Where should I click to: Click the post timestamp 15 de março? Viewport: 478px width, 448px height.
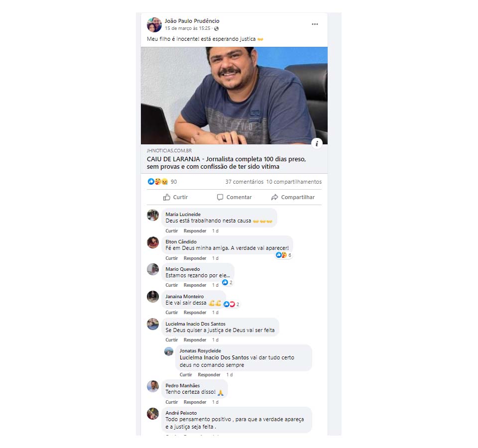coord(188,28)
